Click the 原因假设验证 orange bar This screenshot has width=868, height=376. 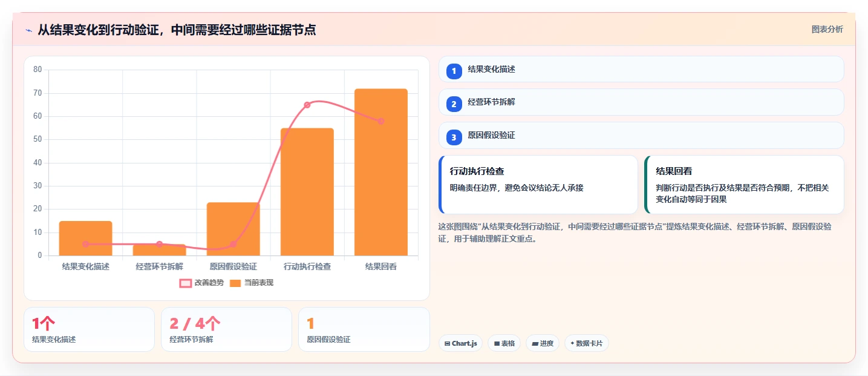pyautogui.click(x=233, y=229)
